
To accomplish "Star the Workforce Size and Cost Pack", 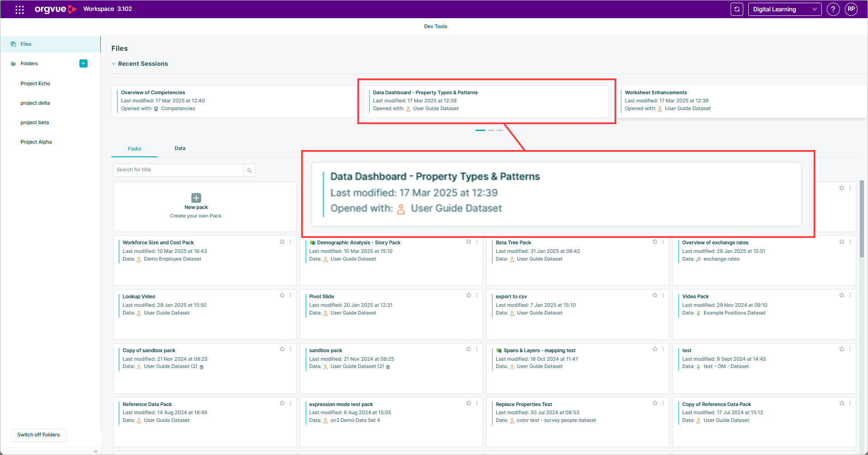I will point(282,242).
